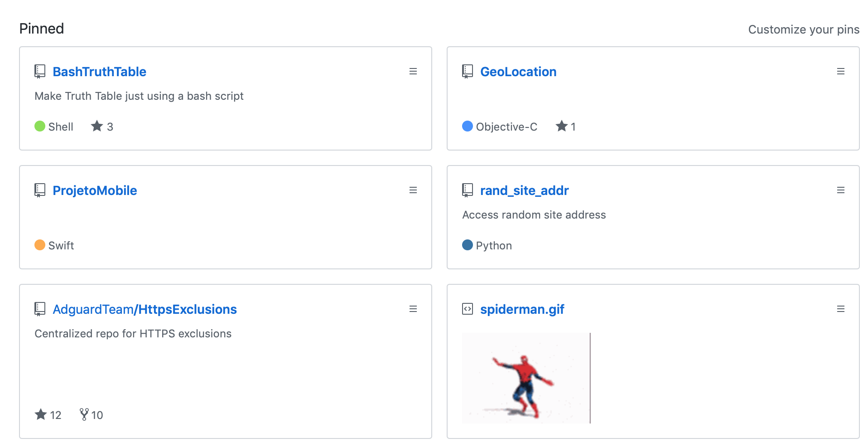The width and height of the screenshot is (868, 448).
Task: Open the spiderman.gif gist link
Action: [x=522, y=309]
